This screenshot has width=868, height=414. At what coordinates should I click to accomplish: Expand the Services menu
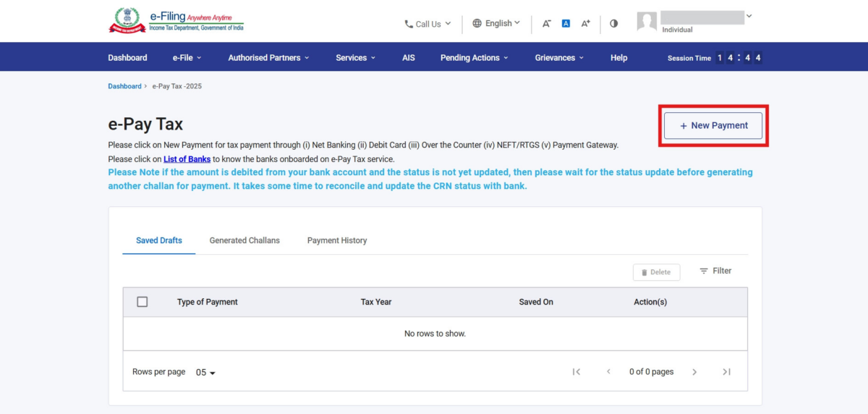click(x=355, y=58)
